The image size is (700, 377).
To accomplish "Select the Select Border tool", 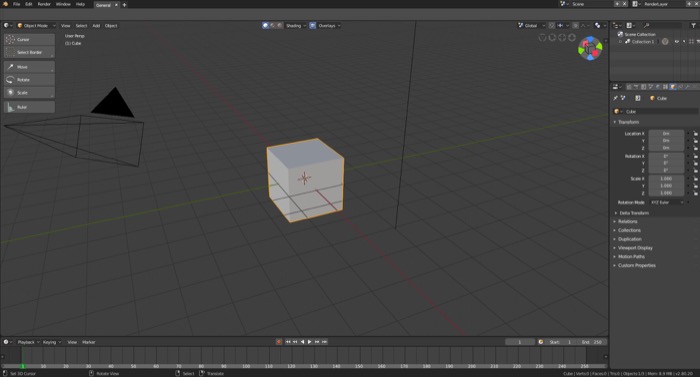I will pos(29,52).
